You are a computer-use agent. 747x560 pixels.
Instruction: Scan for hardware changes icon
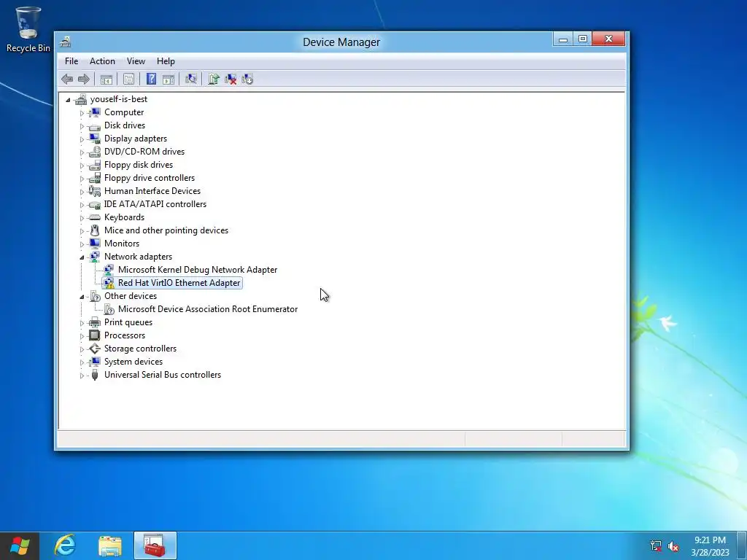[191, 79]
